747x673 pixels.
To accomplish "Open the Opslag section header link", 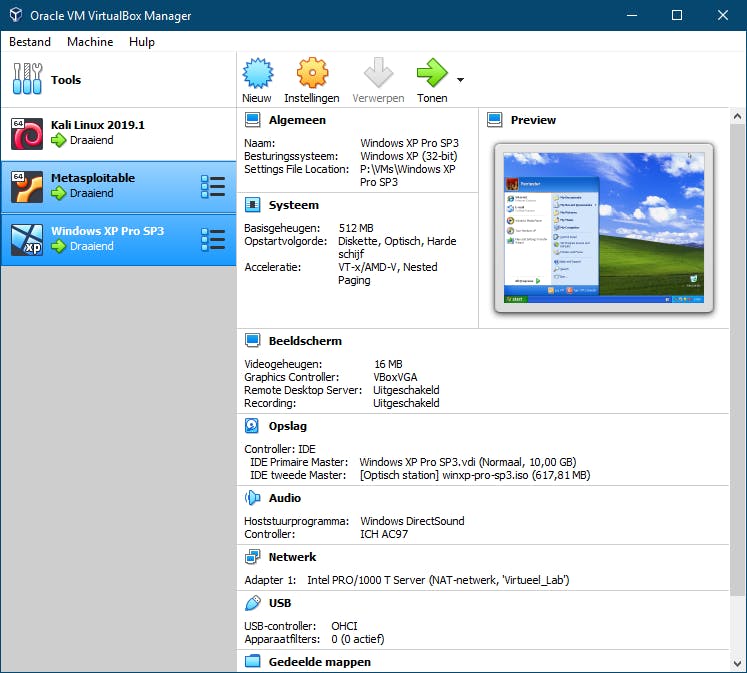I will [287, 426].
